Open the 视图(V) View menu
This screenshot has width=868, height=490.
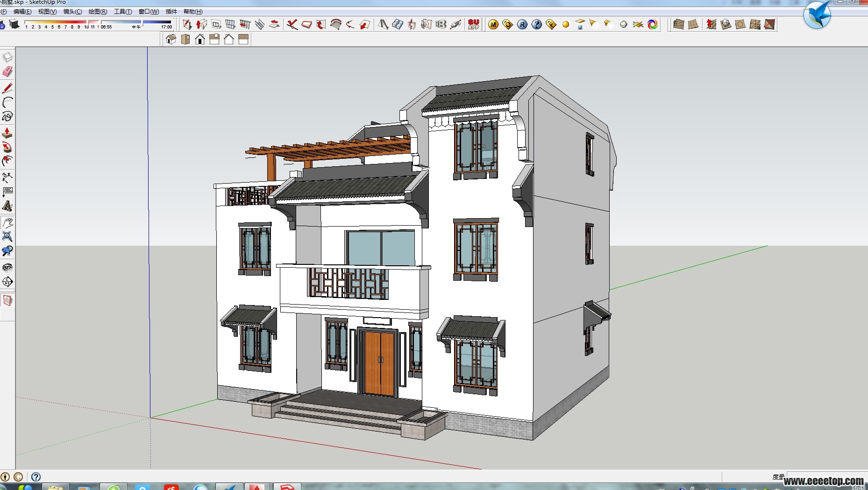[47, 12]
